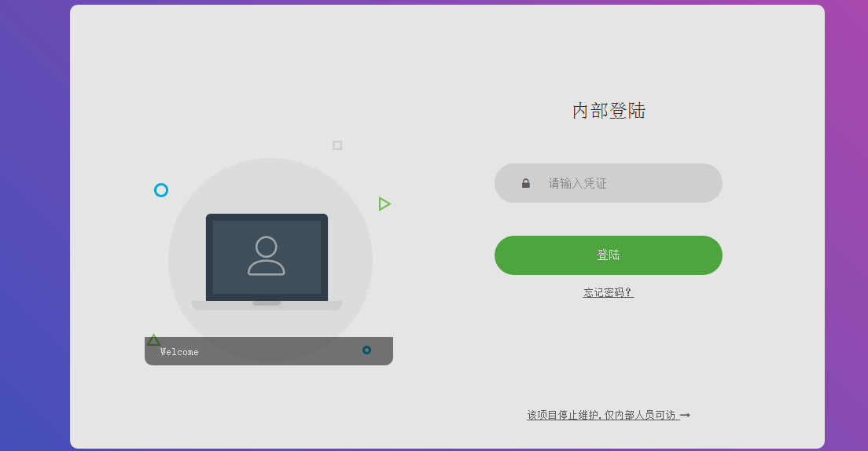Click the lock icon in credential field

pyautogui.click(x=526, y=183)
